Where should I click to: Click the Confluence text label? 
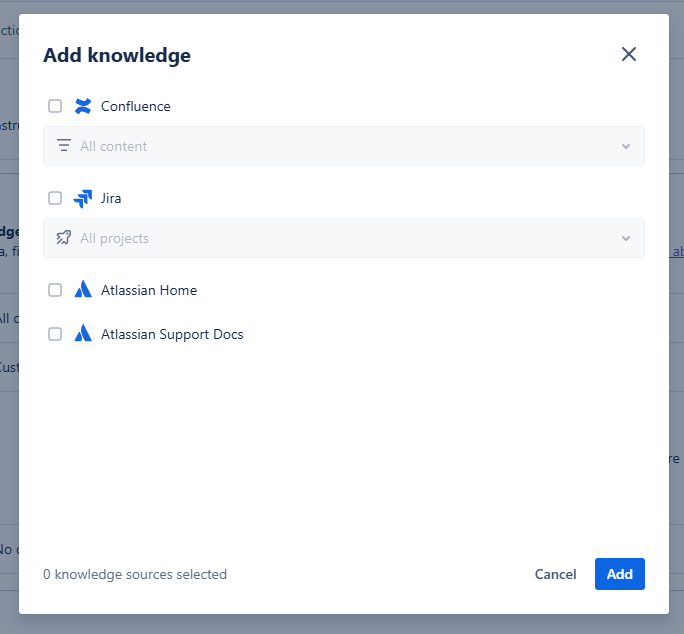(x=136, y=106)
